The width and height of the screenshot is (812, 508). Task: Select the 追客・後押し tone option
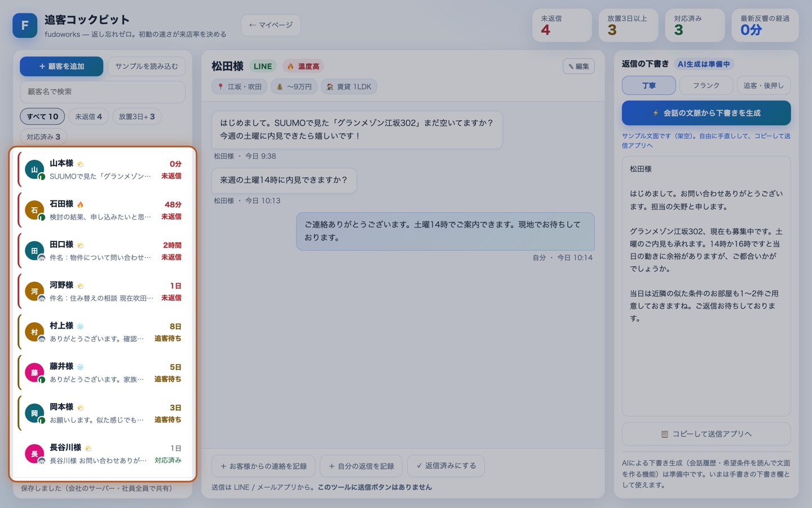(764, 85)
